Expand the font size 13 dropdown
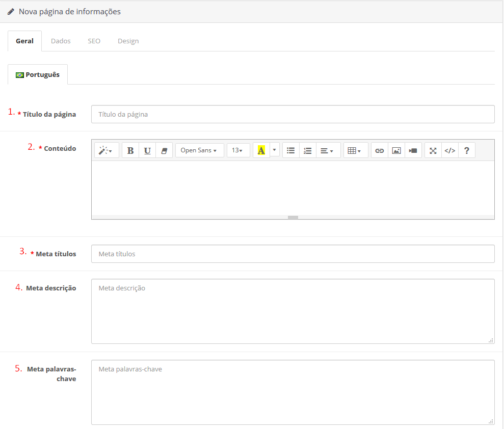504x429 pixels. point(238,151)
